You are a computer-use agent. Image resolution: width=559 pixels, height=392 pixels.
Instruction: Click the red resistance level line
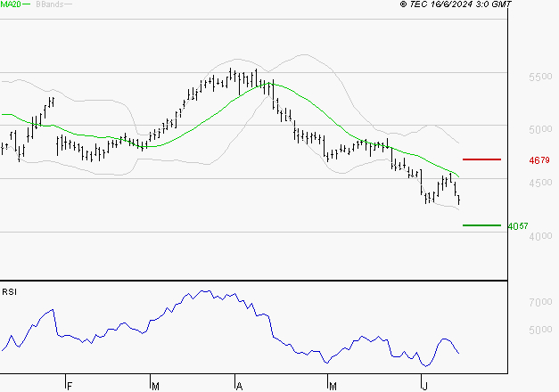click(x=481, y=159)
